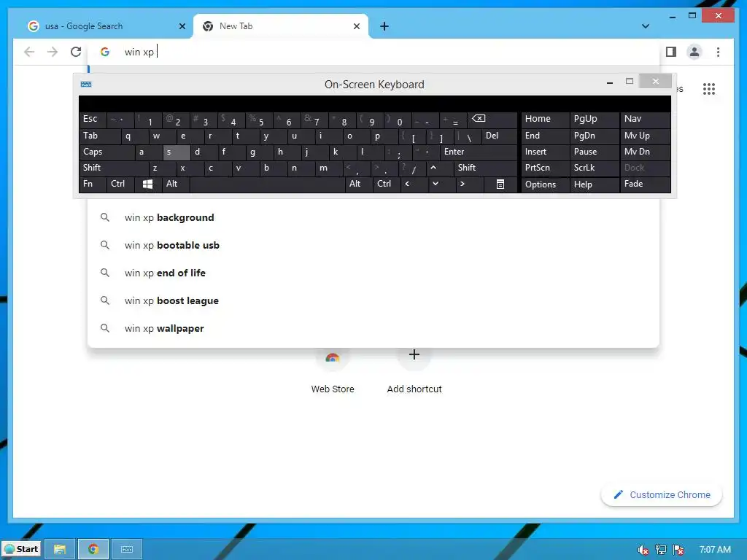Viewport: 747px width, 560px height.
Task: Open Google apps grid icon
Action: 709,88
